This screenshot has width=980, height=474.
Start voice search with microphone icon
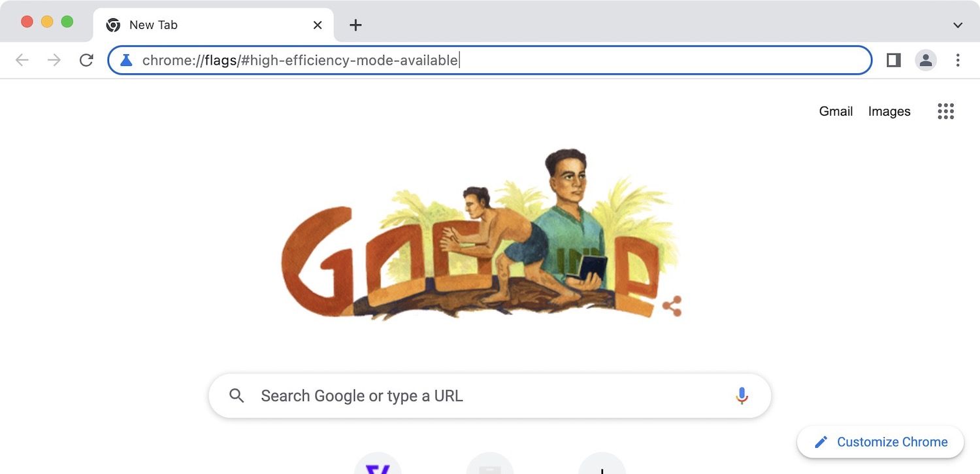point(742,396)
